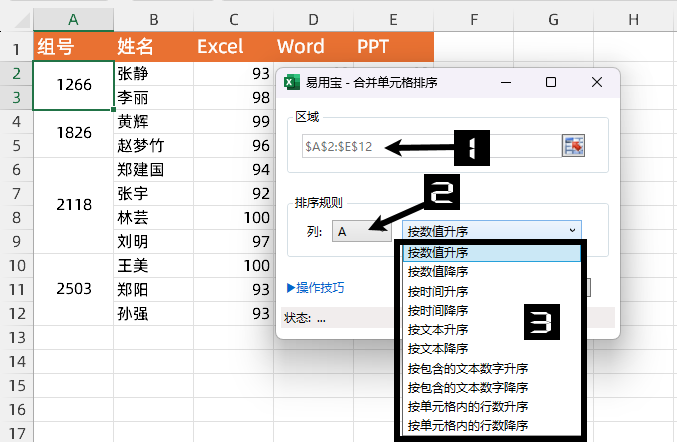Screen dimensions: 677x442
Task: Click the column A input box next to 列:
Action: 362,231
